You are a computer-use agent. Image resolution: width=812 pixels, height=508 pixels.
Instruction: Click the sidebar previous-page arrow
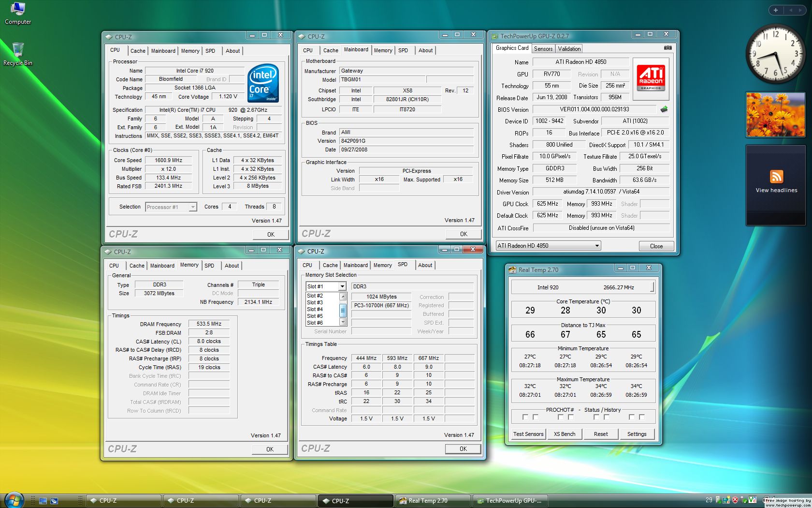point(791,10)
